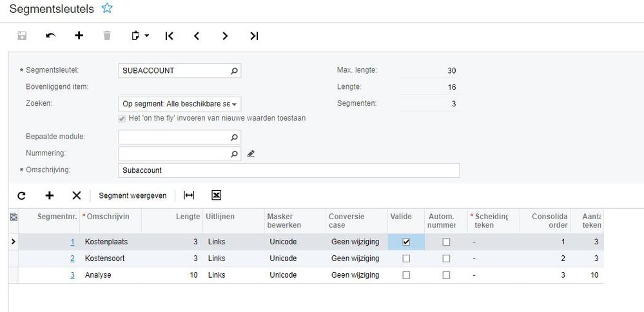644x312 pixels.
Task: Click the Segment weergeven button
Action: click(132, 195)
